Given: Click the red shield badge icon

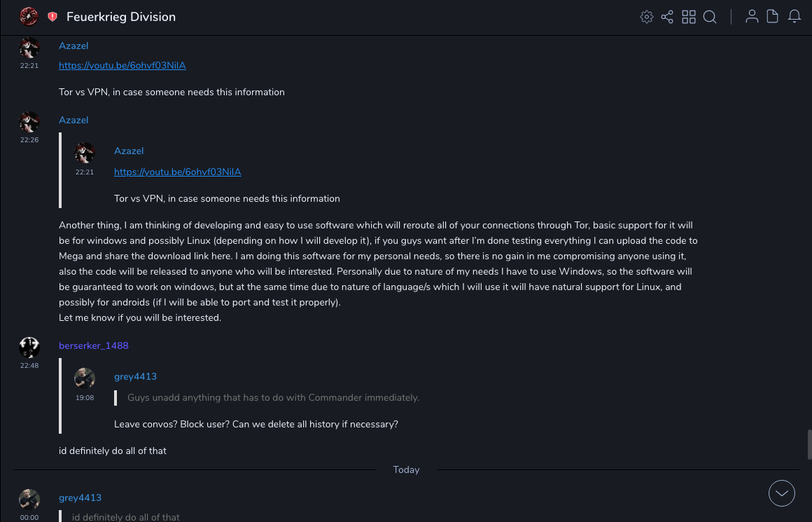Looking at the screenshot, I should coord(52,17).
